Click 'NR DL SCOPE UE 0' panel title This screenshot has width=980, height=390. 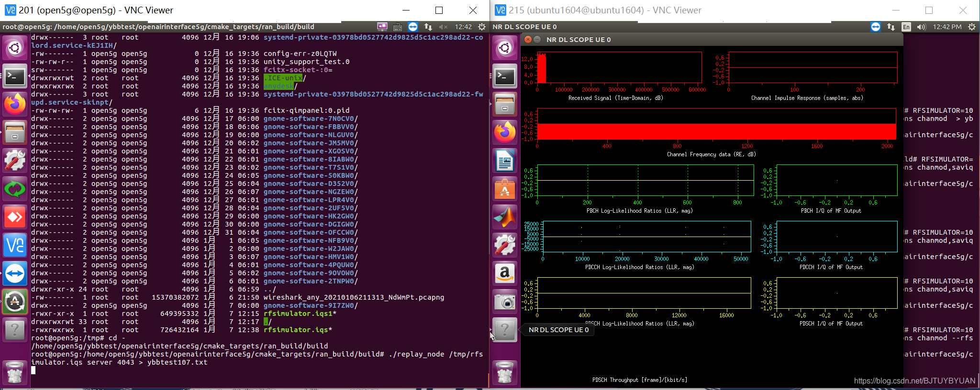524,27
